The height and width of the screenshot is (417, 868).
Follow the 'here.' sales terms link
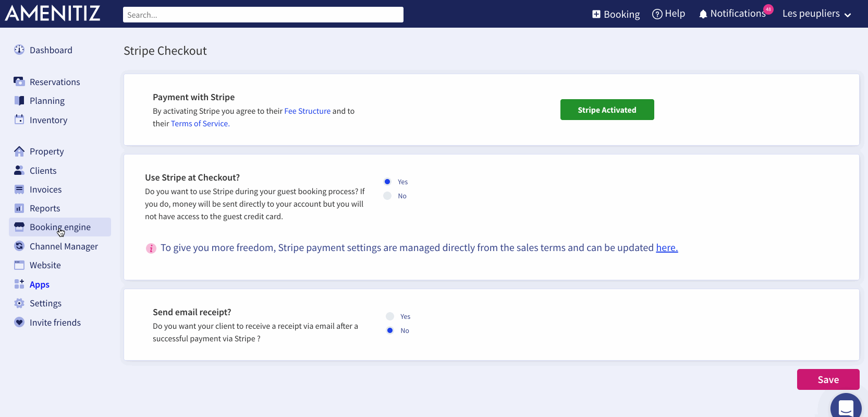tap(667, 248)
